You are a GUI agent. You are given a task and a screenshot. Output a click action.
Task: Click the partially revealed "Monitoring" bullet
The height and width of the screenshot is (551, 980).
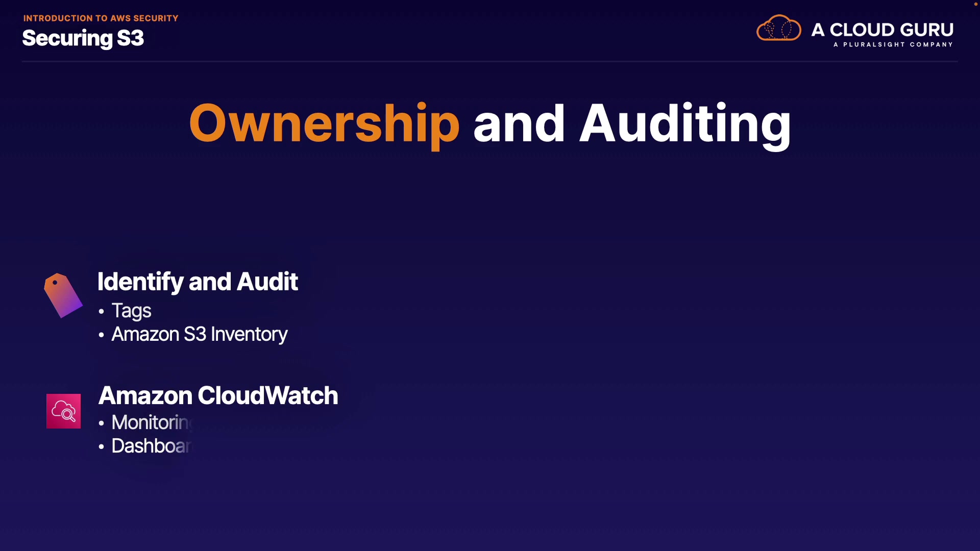pyautogui.click(x=151, y=422)
